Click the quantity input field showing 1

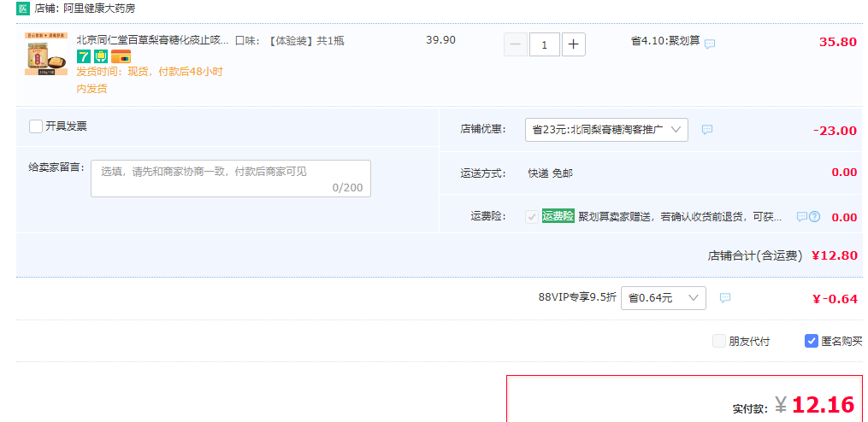click(544, 44)
